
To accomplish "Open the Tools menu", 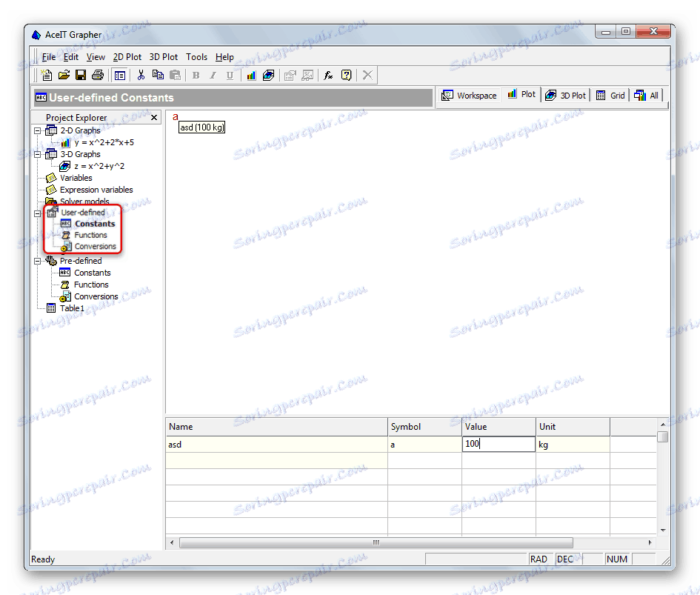I will tap(196, 57).
